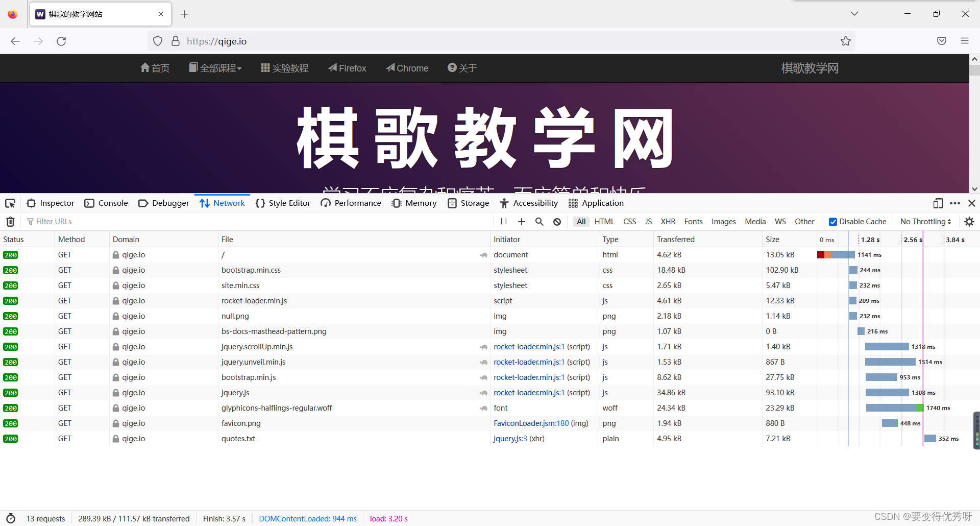Open list all tabs chevron
This screenshot has width=980, height=526.
click(x=854, y=14)
